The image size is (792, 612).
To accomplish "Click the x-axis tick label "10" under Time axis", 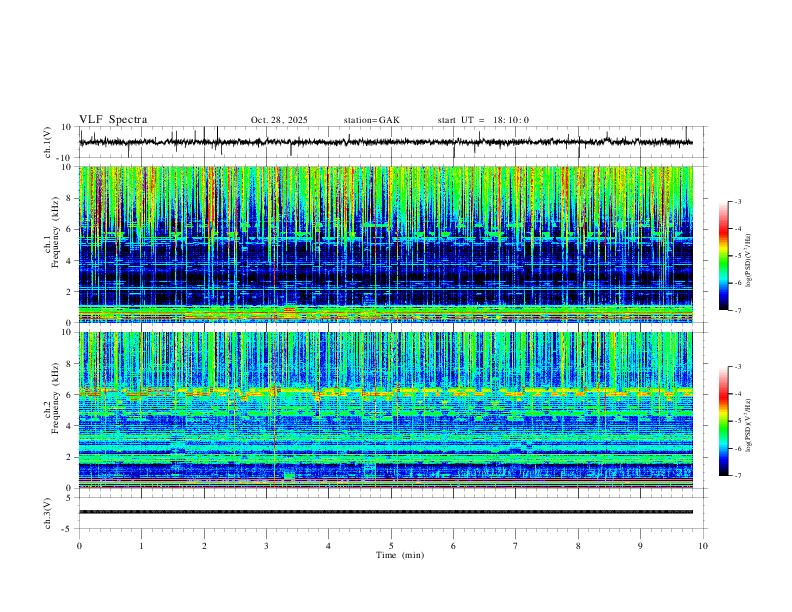I will click(703, 546).
